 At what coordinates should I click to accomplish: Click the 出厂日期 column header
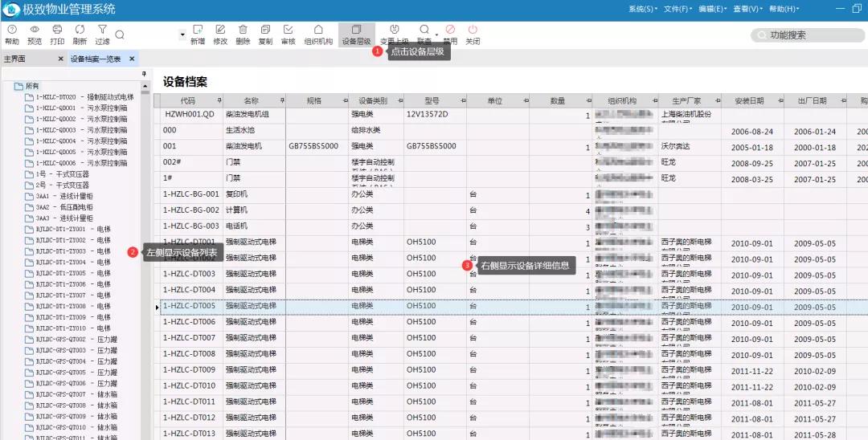[x=812, y=100]
